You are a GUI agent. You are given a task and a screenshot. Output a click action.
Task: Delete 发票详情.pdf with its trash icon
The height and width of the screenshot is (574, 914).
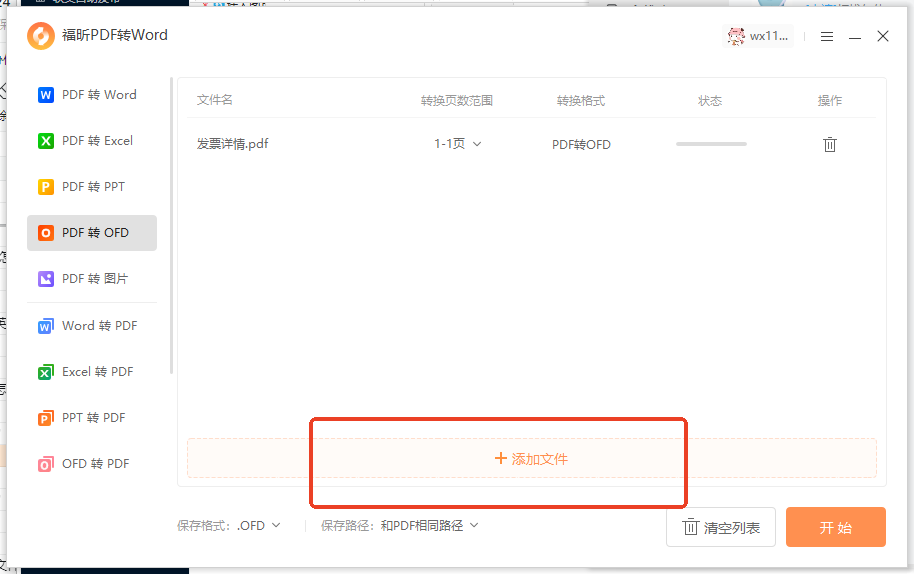[829, 145]
